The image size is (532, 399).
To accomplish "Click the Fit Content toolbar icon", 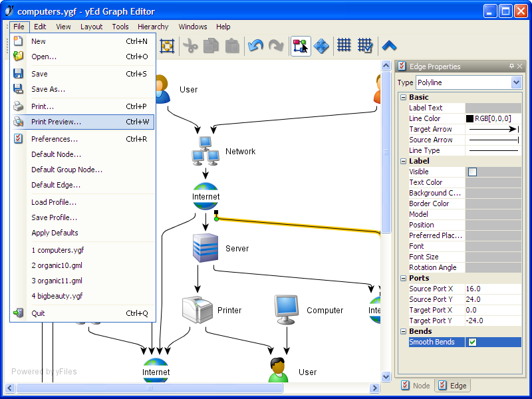I will [x=167, y=46].
